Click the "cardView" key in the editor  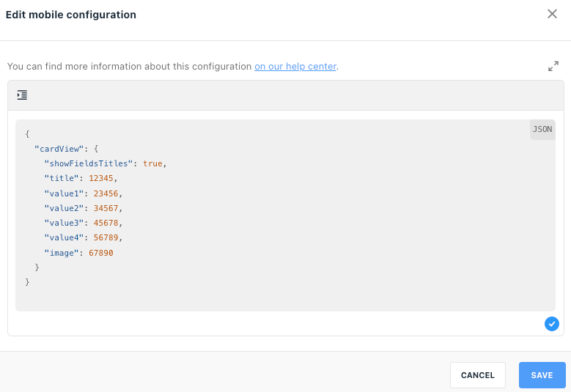59,149
